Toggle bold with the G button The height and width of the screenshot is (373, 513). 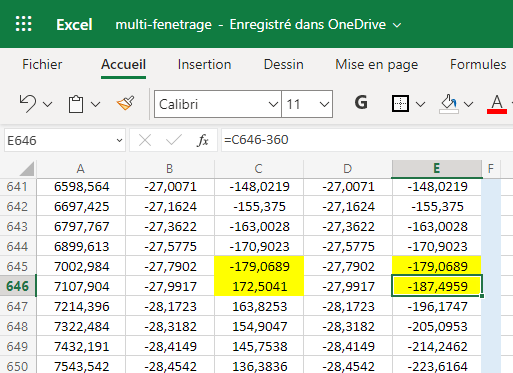[x=361, y=103]
